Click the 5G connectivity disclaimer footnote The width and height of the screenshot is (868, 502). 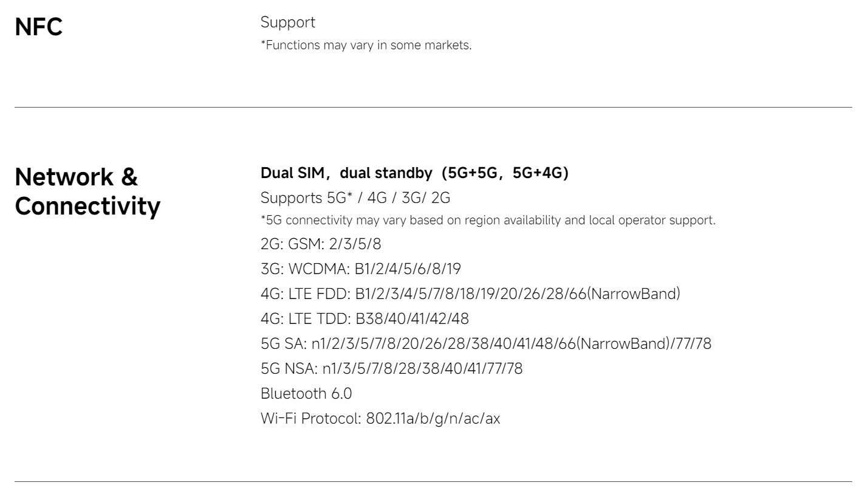tap(488, 220)
